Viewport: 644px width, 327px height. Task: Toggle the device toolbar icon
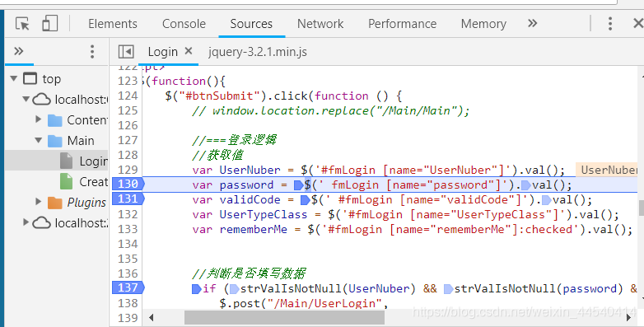49,23
